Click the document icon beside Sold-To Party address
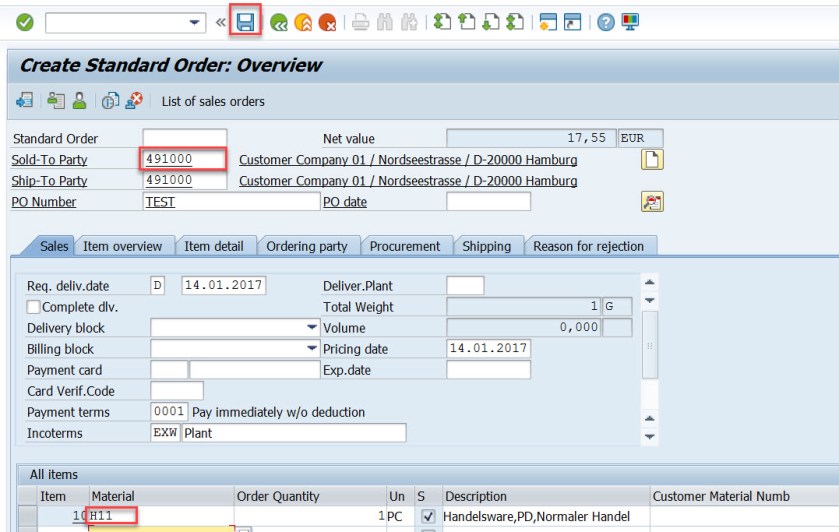The width and height of the screenshot is (839, 532). click(x=652, y=160)
